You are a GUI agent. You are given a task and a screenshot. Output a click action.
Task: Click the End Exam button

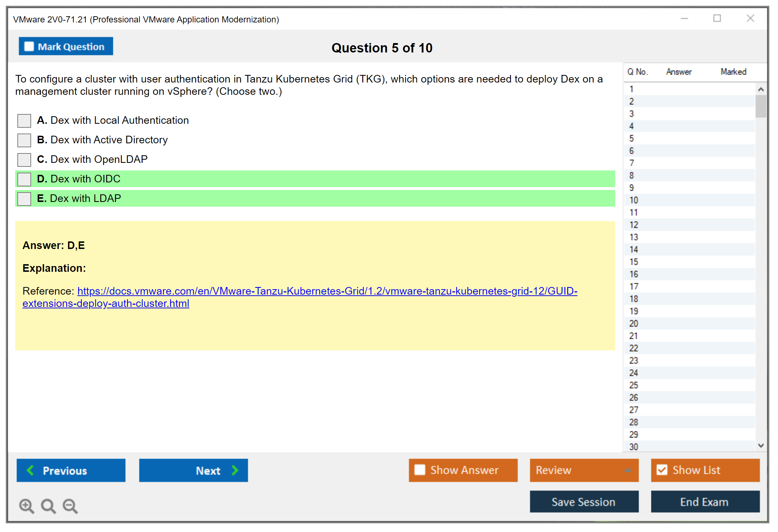click(705, 502)
